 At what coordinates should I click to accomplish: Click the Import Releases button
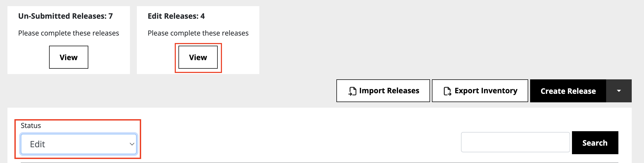point(383,91)
